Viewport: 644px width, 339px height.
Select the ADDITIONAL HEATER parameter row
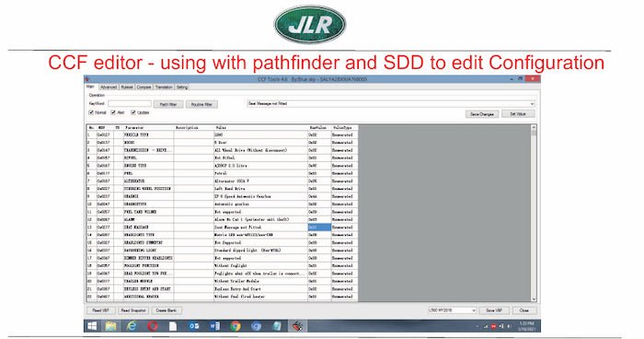[223, 297]
